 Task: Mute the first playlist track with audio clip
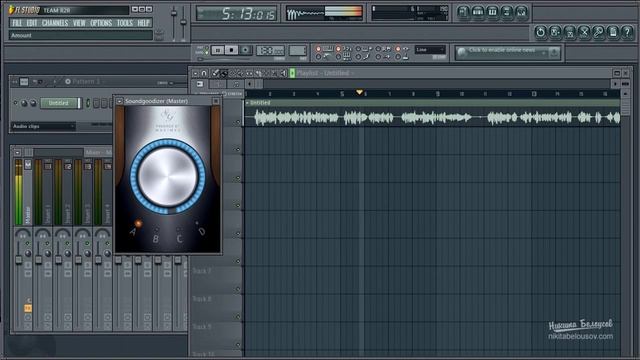click(x=238, y=122)
